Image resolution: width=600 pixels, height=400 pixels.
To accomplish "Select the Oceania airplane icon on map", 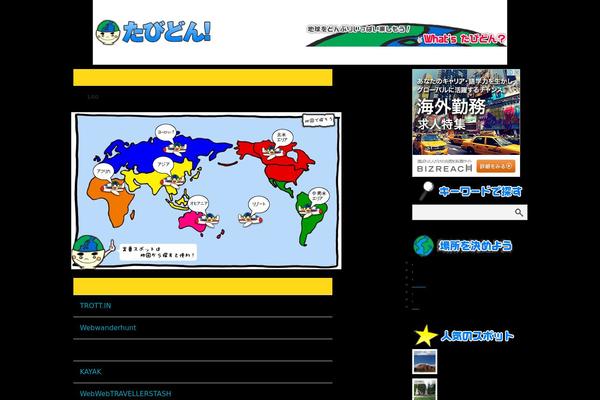I will [x=209, y=220].
